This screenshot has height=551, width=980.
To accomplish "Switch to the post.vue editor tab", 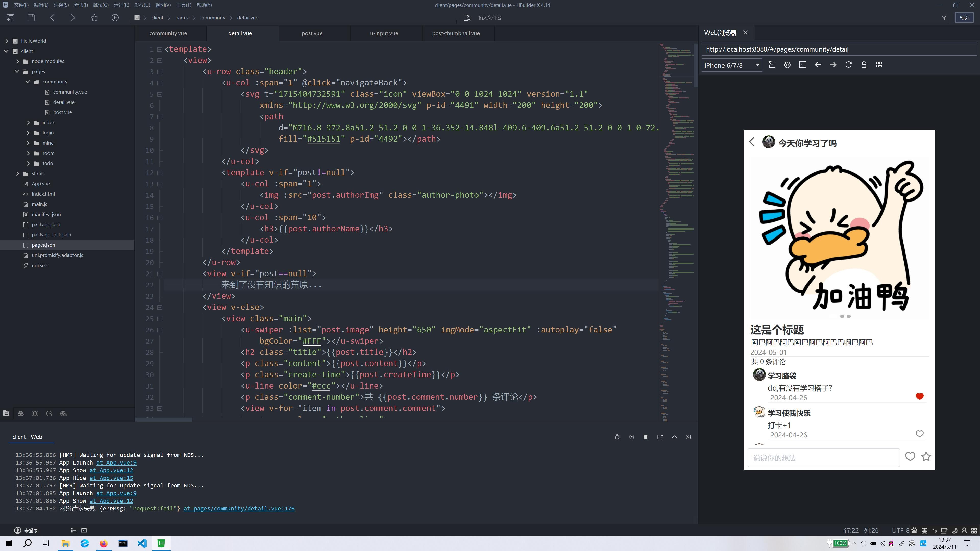I will 312,33.
